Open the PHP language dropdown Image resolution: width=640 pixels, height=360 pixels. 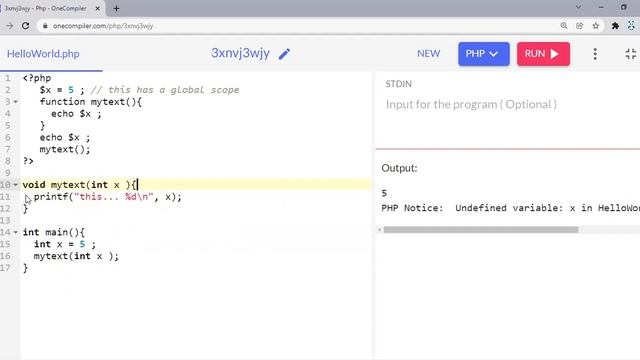point(484,54)
